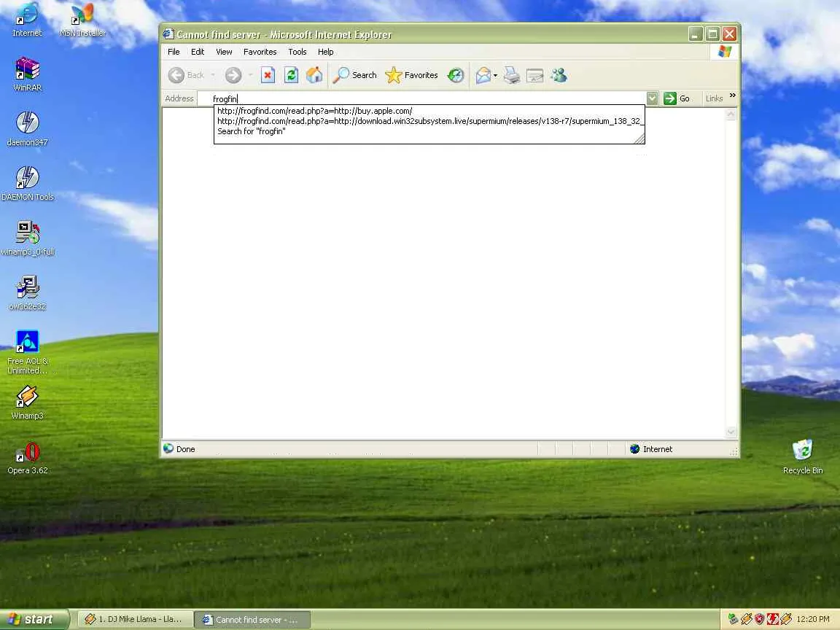Select Free AOL & Unlimited icon

click(x=27, y=352)
